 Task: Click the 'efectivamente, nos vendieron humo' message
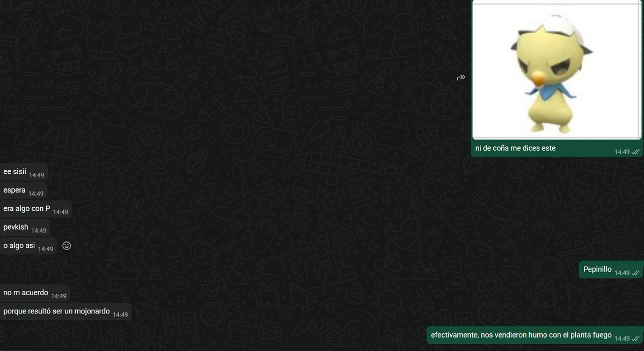(x=535, y=335)
